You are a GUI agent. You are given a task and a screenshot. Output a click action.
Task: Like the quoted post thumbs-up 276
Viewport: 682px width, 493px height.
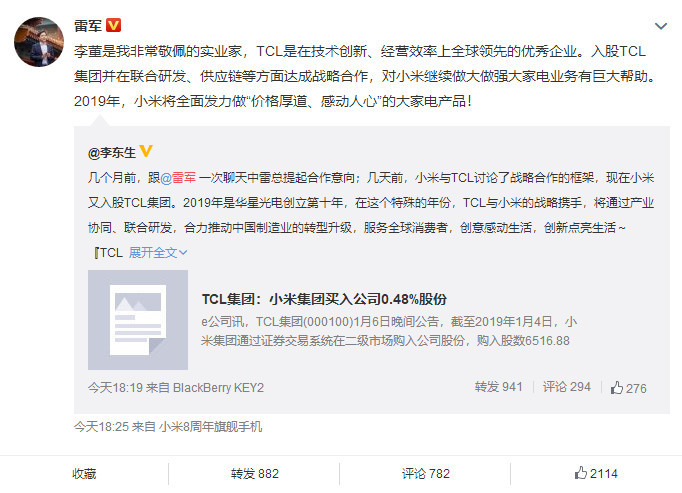[x=629, y=388]
